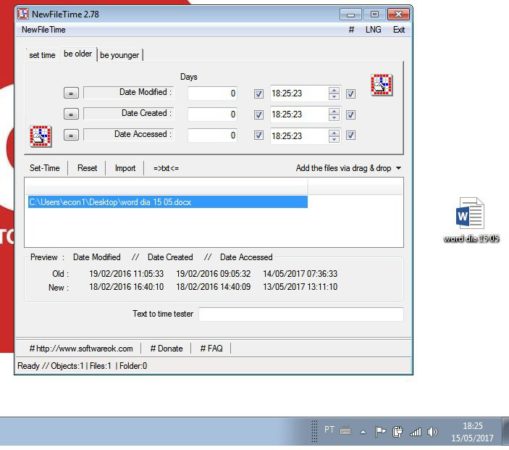Click the old accessed date 14/05/2017 07:36:33

tap(300, 274)
